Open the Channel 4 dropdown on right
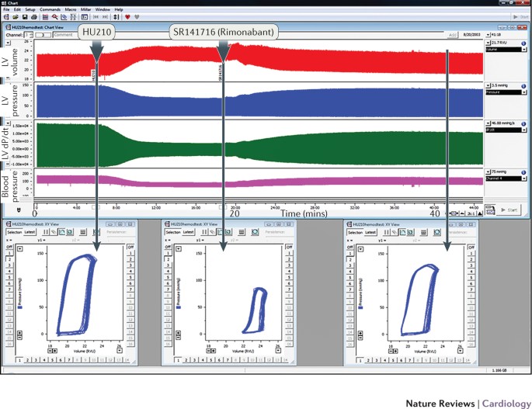The width and height of the screenshot is (532, 409). coord(524,178)
